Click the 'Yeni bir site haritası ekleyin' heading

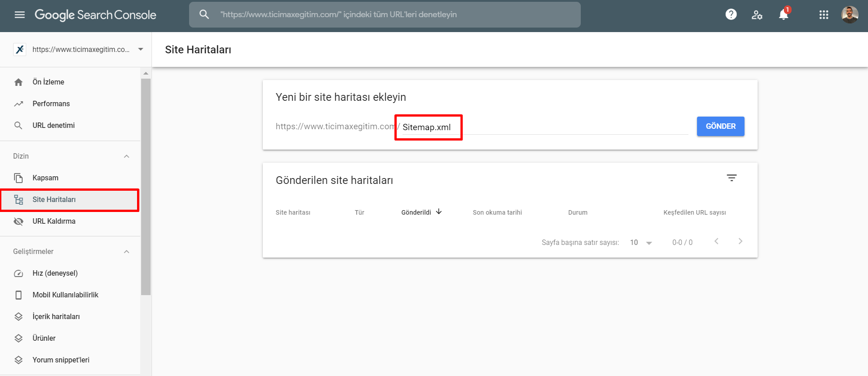tap(341, 97)
